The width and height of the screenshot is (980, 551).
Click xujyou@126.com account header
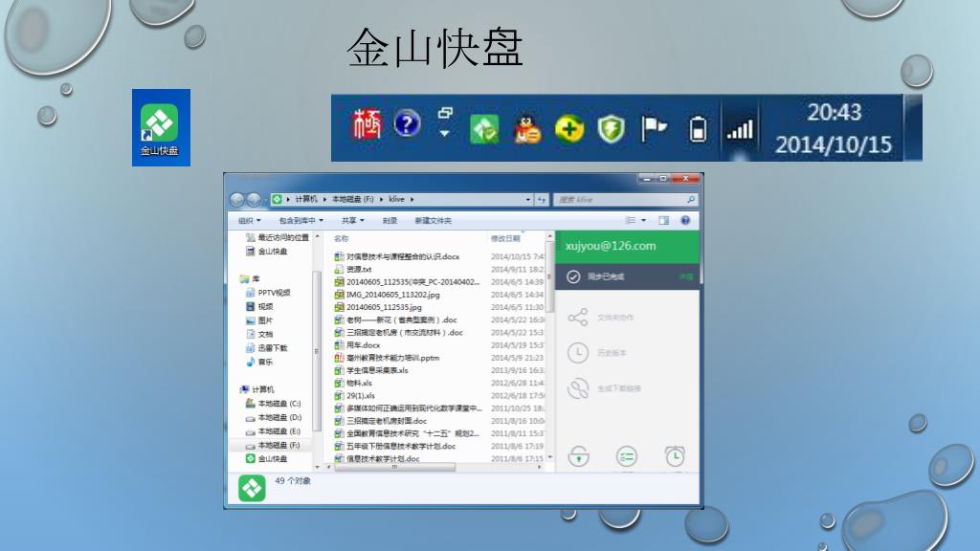627,246
